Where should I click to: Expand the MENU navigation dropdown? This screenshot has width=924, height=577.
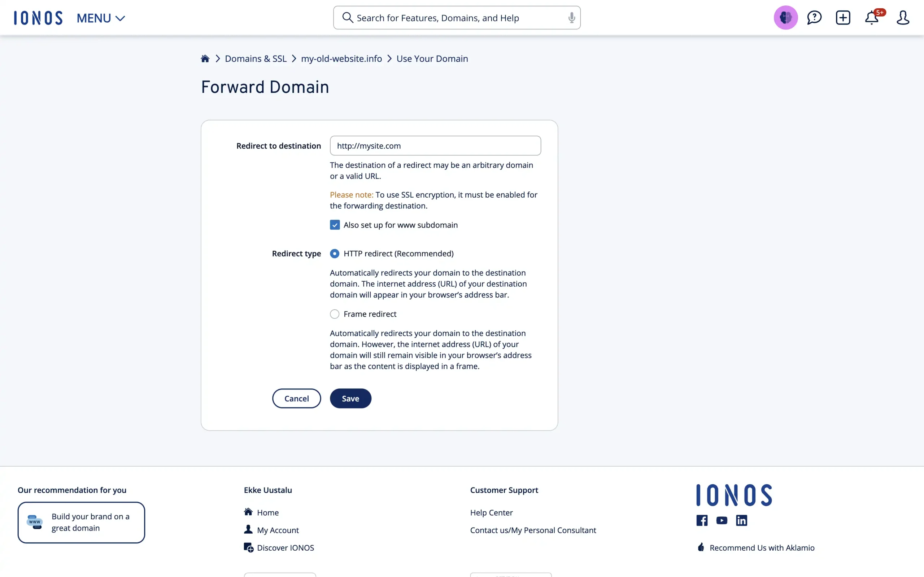100,18
